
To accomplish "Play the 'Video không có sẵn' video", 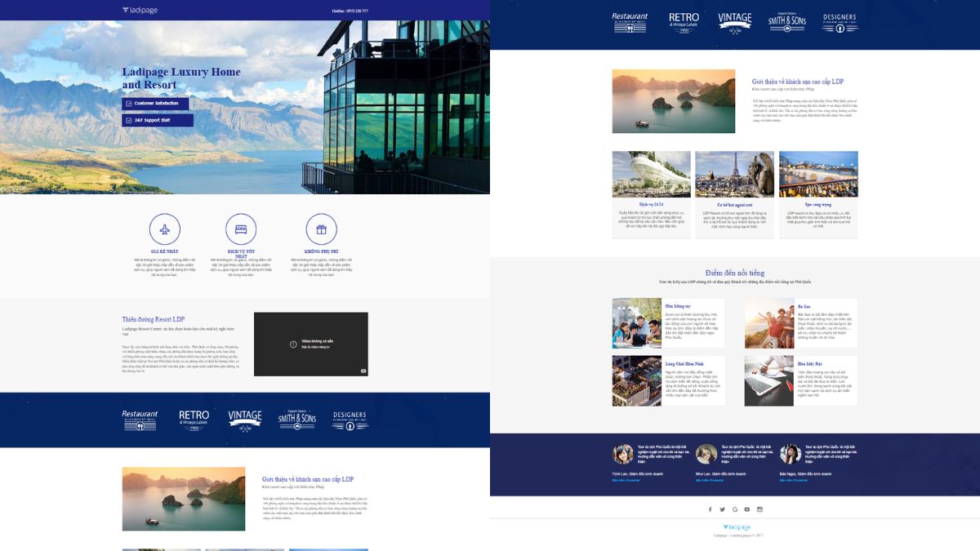I will tap(311, 344).
